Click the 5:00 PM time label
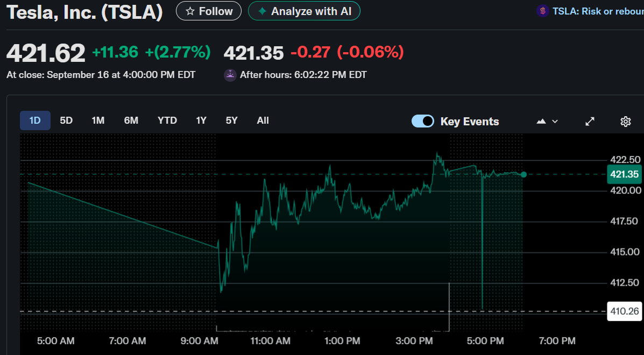Screen dimensions: 644x355 coord(485,340)
